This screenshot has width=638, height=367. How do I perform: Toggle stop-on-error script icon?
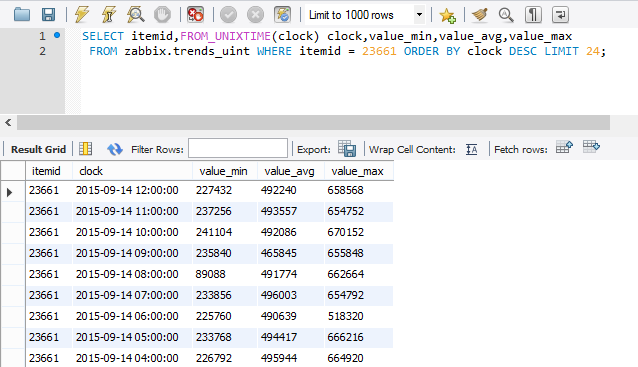pos(195,15)
